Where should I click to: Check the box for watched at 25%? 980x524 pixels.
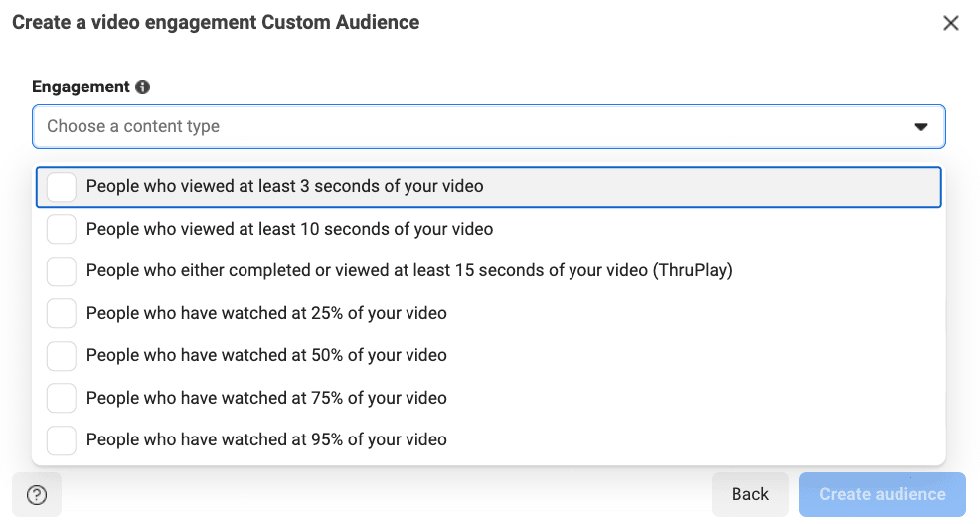pos(62,313)
